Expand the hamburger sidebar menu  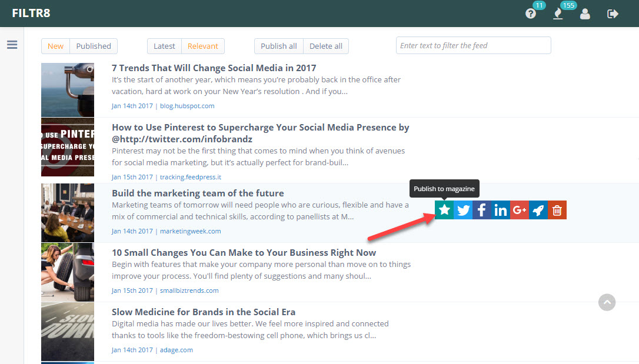[x=12, y=45]
